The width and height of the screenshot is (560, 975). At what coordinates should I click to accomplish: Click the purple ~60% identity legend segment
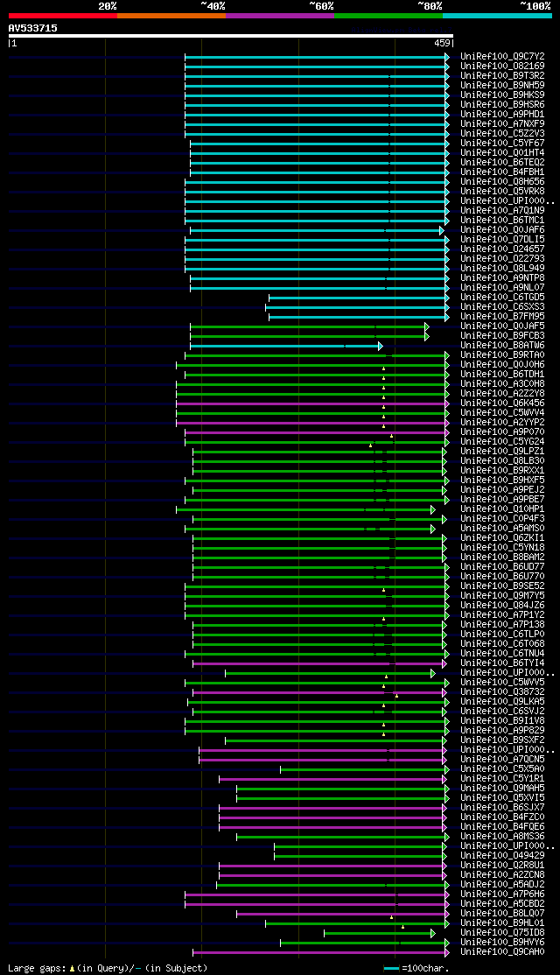[280, 16]
